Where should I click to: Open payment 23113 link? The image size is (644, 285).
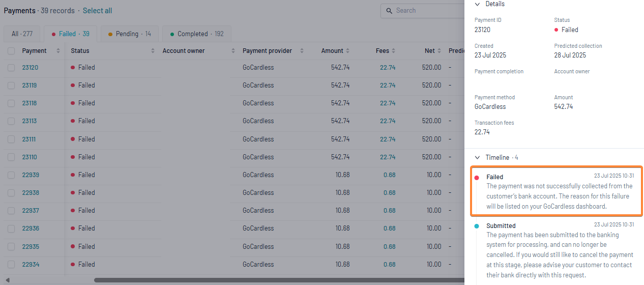click(29, 121)
